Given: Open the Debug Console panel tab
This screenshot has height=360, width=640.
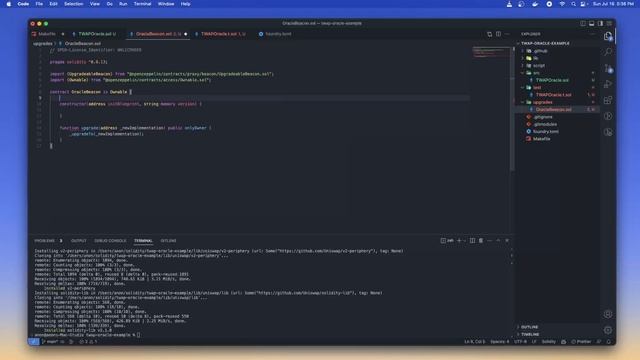Looking at the screenshot, I should point(110,241).
